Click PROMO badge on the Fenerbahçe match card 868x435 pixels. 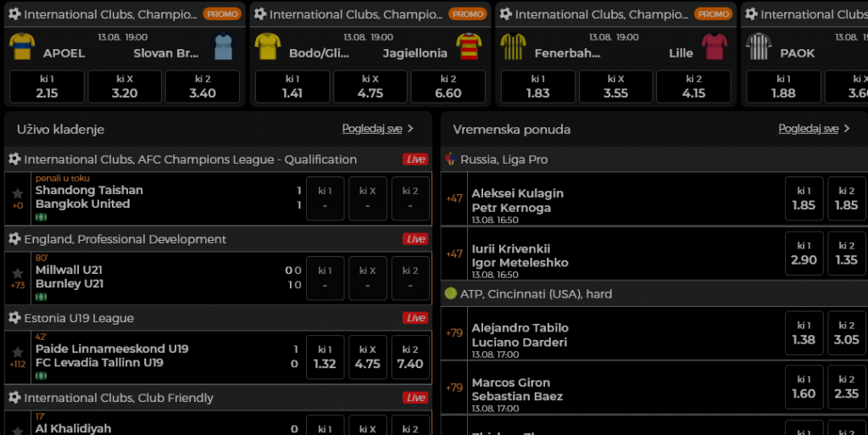[x=713, y=14]
